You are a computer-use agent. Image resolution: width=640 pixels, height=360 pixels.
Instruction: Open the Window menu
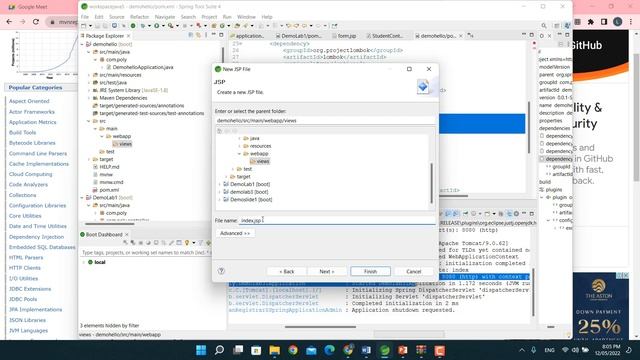pyautogui.click(x=246, y=17)
